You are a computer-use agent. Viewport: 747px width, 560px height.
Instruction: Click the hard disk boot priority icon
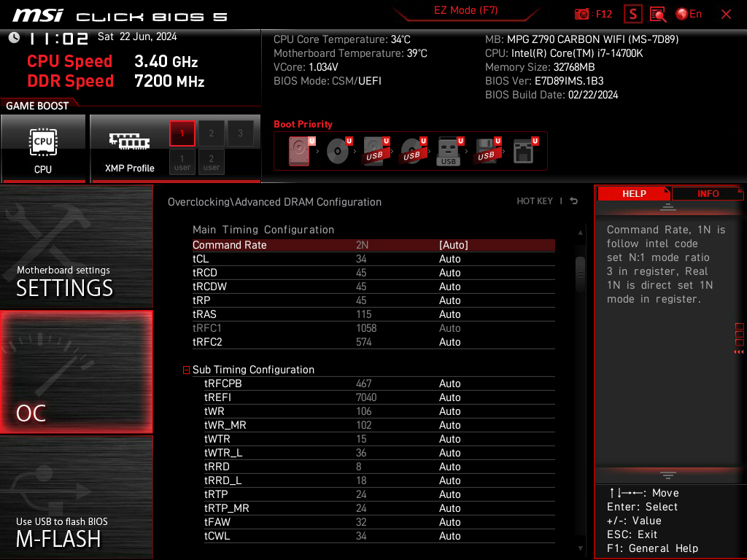pos(300,152)
